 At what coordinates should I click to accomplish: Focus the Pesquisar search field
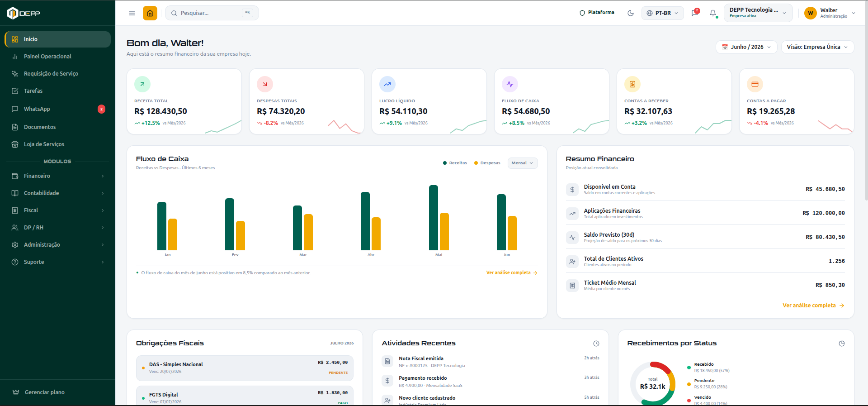(212, 13)
